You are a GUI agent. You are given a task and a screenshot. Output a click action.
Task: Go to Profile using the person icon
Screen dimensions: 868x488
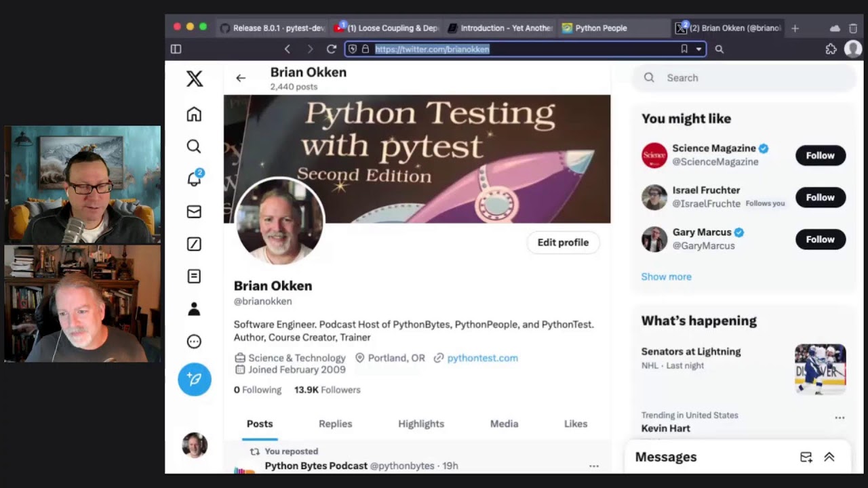pos(194,308)
